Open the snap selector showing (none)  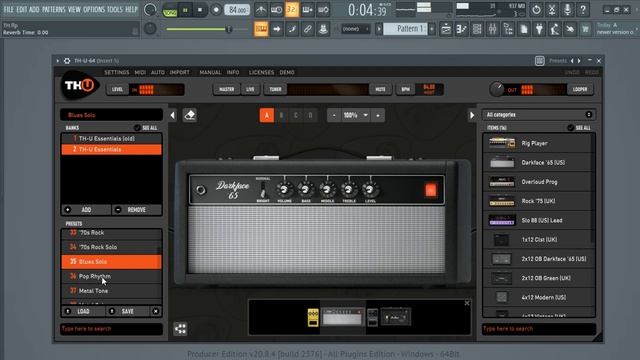click(x=356, y=29)
